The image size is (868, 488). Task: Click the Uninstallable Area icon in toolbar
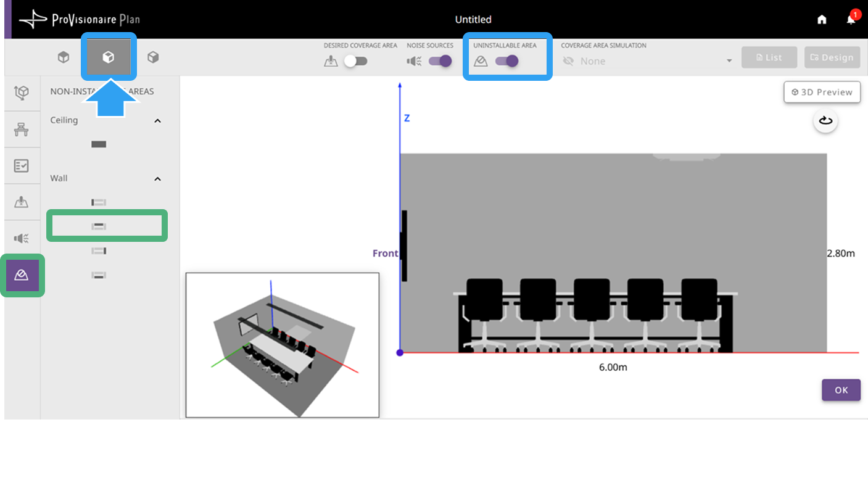point(481,61)
